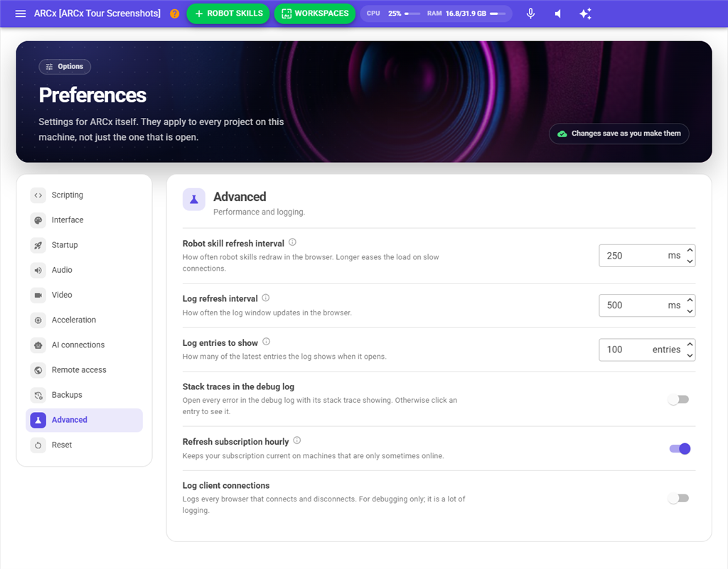Click the Robot skill refresh interval value field
This screenshot has height=569, width=728.
pos(647,256)
